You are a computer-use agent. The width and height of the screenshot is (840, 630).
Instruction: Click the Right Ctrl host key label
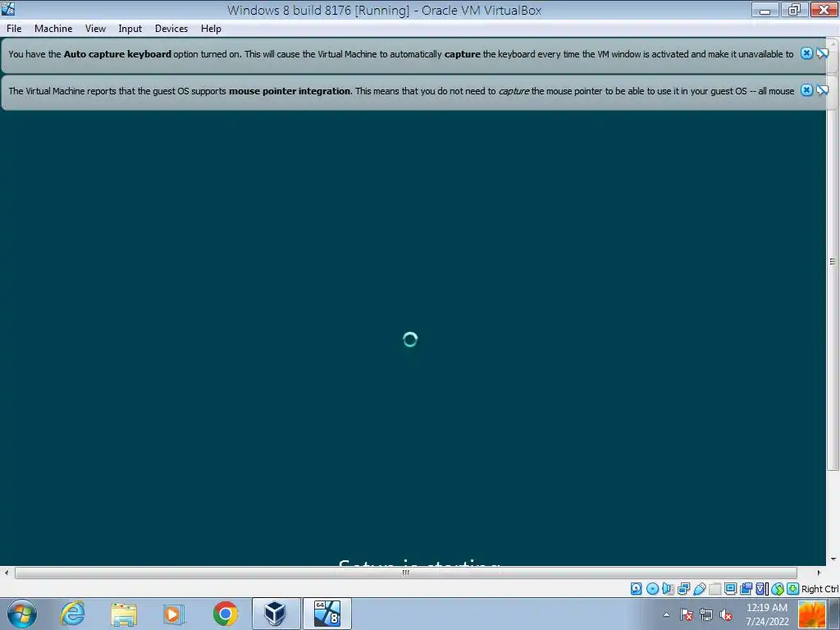pyautogui.click(x=819, y=589)
